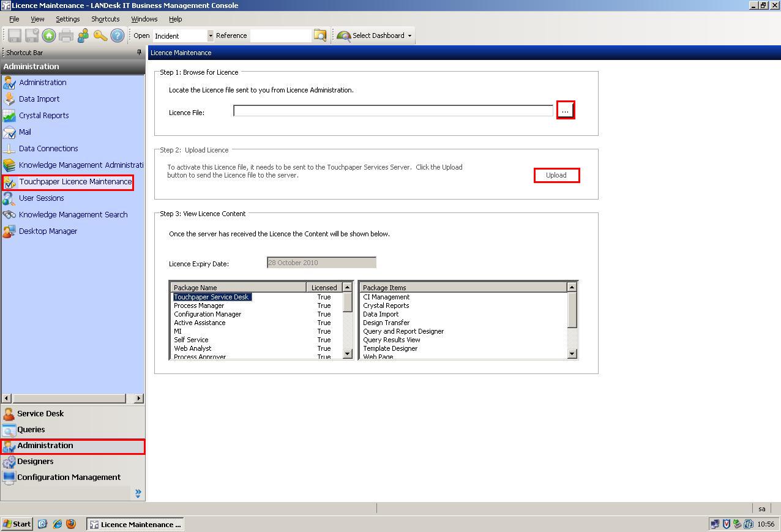Open the Incident type dropdown

click(x=210, y=36)
